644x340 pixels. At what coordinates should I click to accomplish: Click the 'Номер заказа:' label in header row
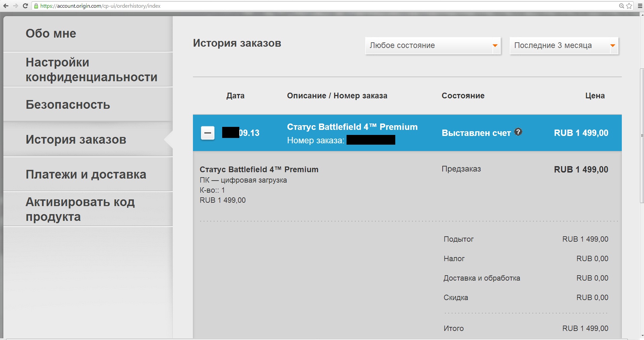[x=316, y=140]
